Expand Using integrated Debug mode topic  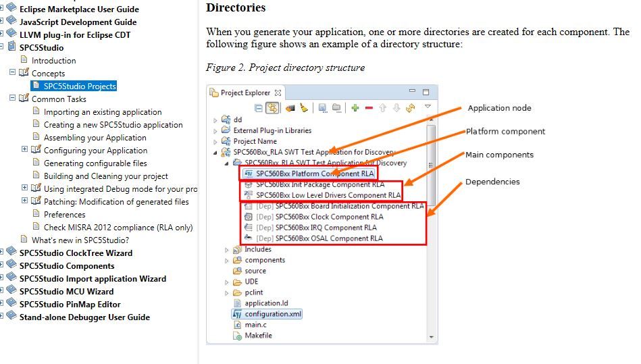tap(24, 188)
